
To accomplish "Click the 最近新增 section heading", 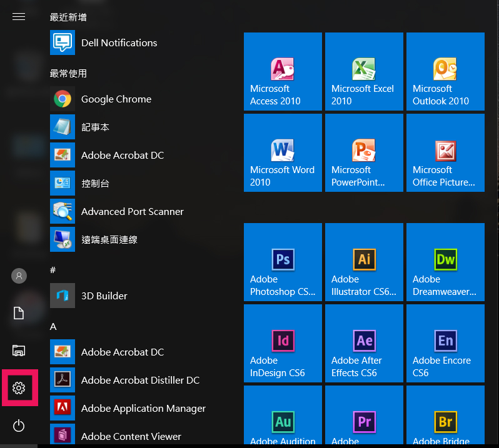I will tap(68, 17).
